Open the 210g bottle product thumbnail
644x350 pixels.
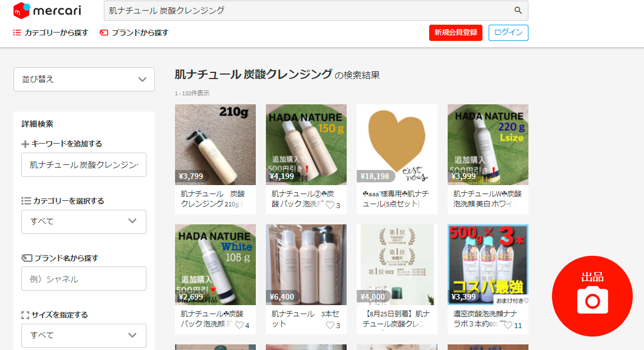(x=215, y=145)
